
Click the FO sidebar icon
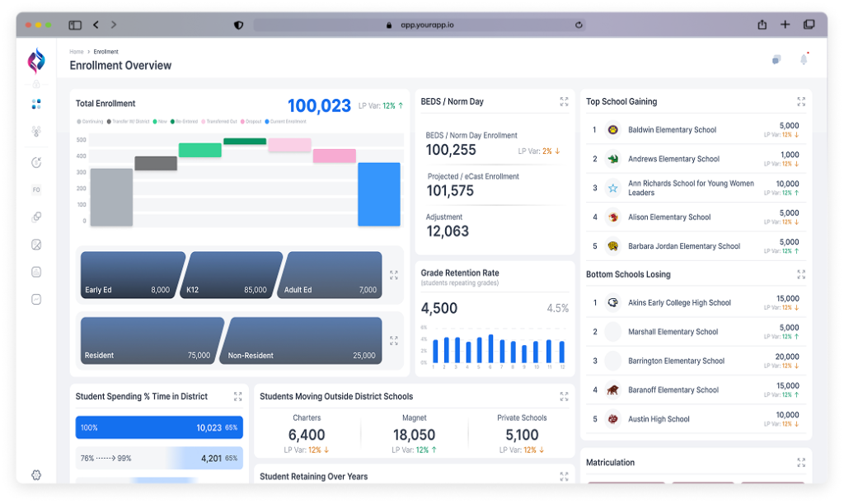[x=36, y=190]
